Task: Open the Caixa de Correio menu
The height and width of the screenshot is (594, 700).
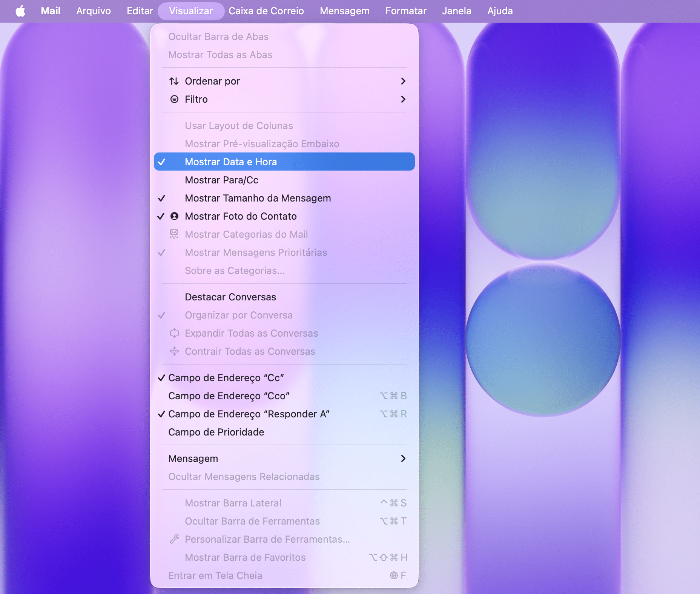Action: coord(266,11)
